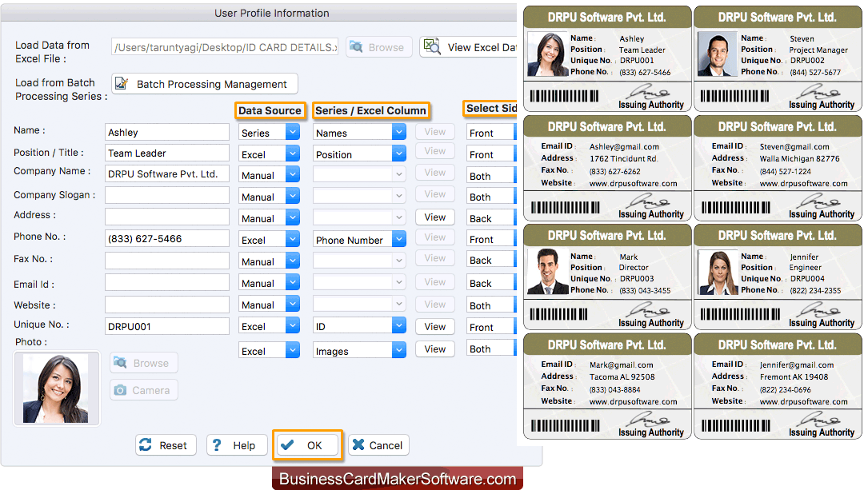Click the Browse button for Excel file

[378, 48]
